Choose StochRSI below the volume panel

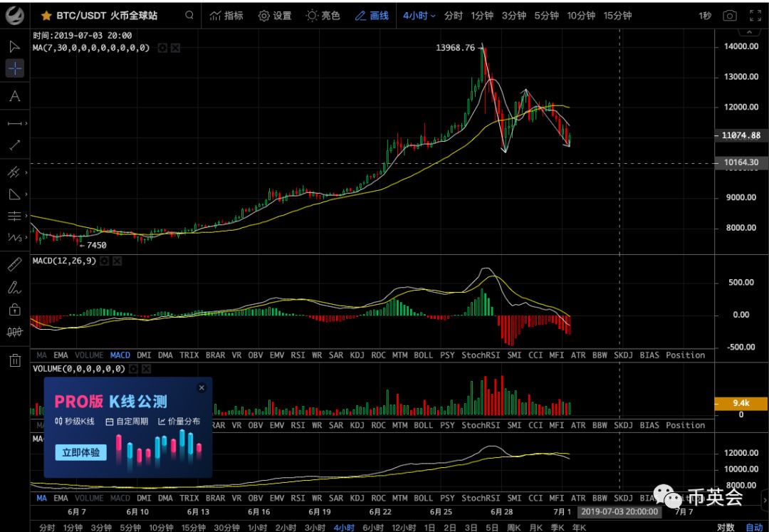click(x=481, y=425)
